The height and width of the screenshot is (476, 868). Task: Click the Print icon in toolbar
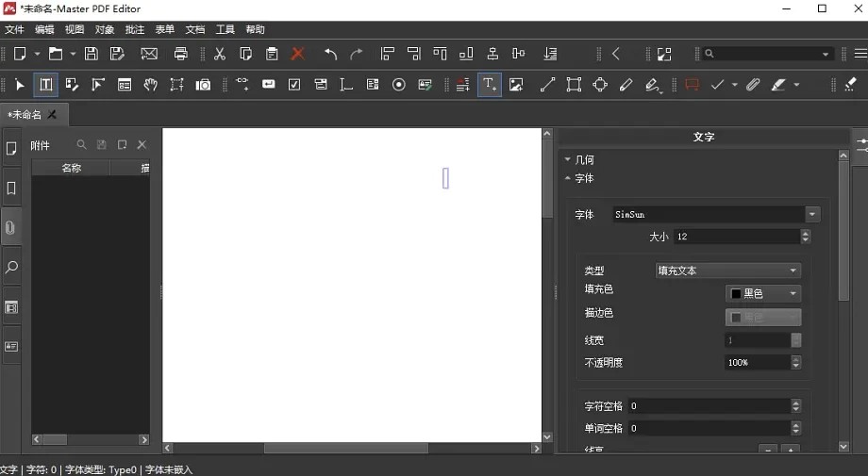click(181, 54)
